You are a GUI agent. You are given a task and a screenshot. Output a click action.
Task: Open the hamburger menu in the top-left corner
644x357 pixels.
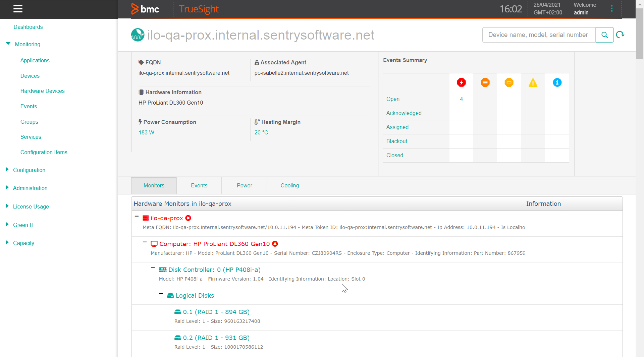click(x=18, y=9)
